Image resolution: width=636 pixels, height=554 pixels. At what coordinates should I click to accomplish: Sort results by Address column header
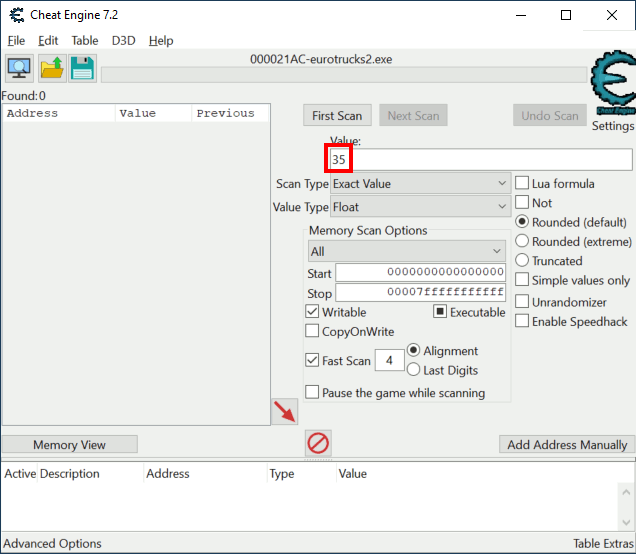tap(59, 113)
